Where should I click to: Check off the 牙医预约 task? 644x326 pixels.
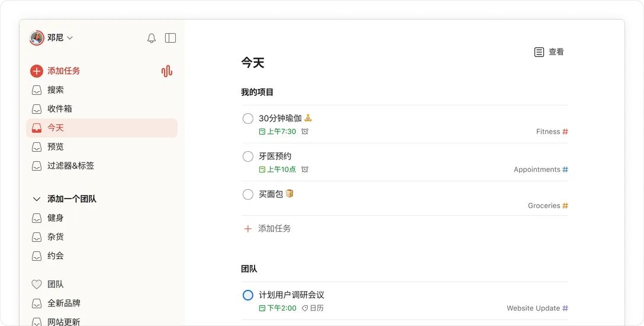pos(248,156)
